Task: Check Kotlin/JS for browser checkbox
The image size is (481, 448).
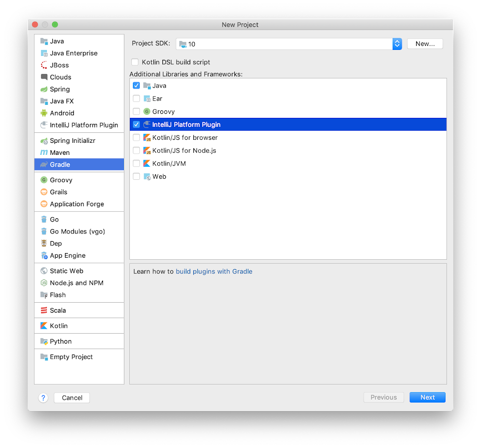Action: (136, 137)
